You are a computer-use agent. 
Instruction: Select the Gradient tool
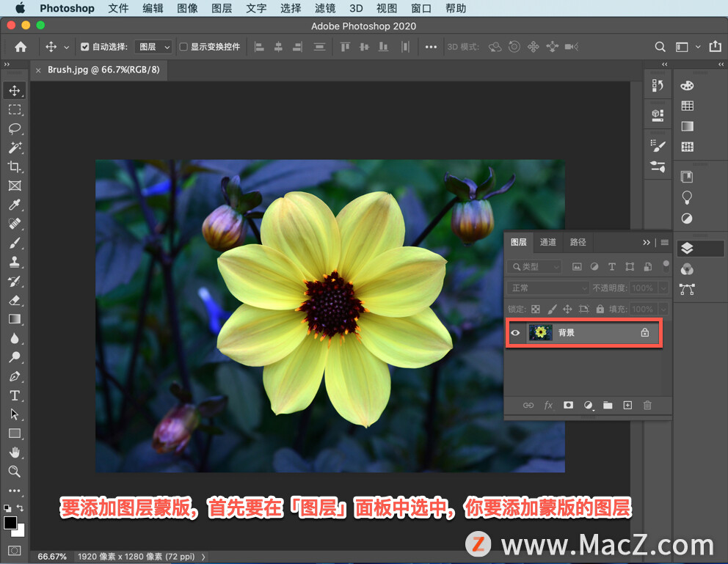point(15,319)
